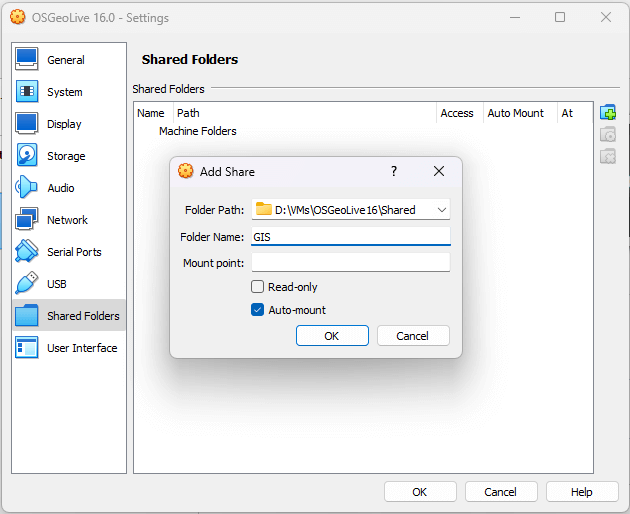Click the System chip icon in sidebar

tap(27, 91)
